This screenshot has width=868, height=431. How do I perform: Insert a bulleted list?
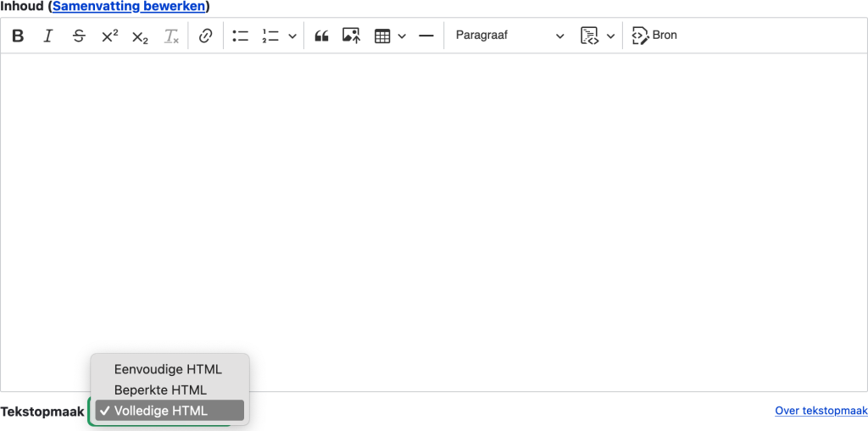click(240, 36)
